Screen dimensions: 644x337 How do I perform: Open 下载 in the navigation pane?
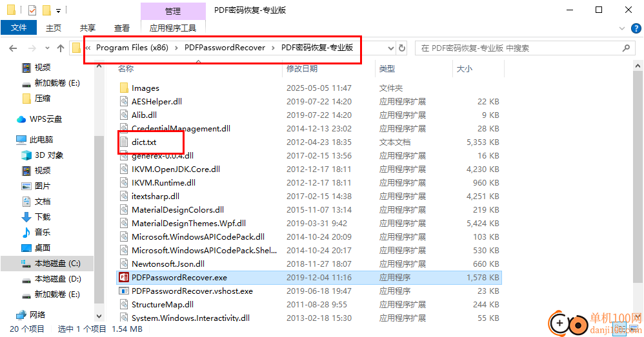click(x=43, y=217)
